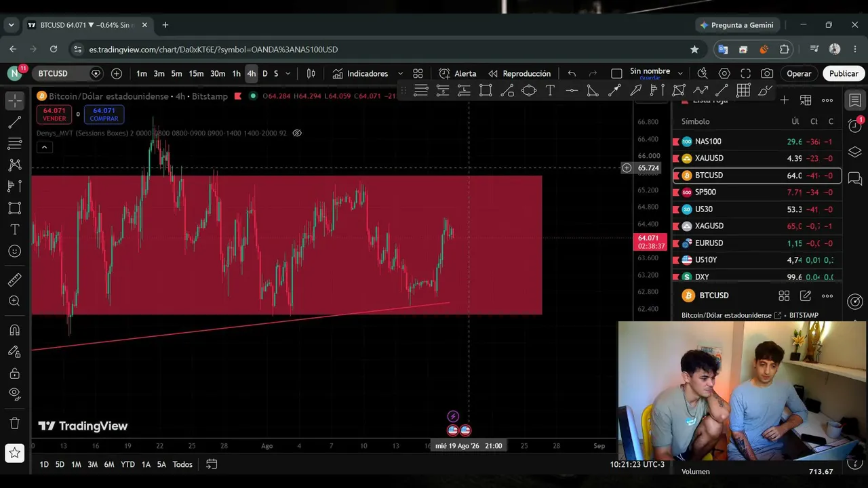Switch chart to the 15m timeframe
The height and width of the screenshot is (488, 868).
(x=196, y=73)
